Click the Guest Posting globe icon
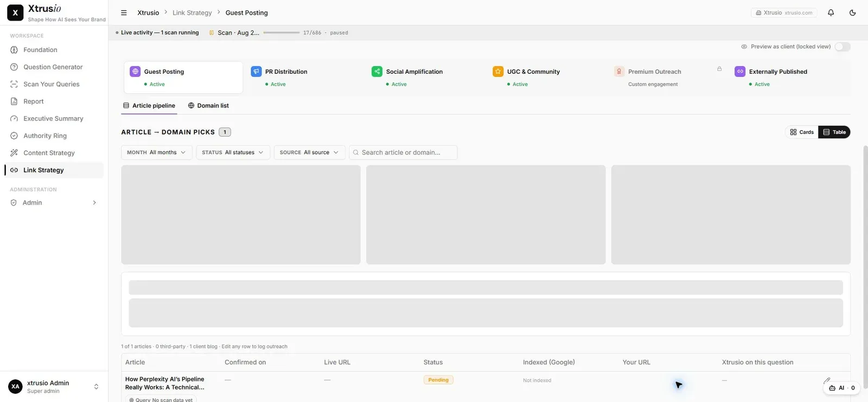Image resolution: width=868 pixels, height=402 pixels. 135,71
